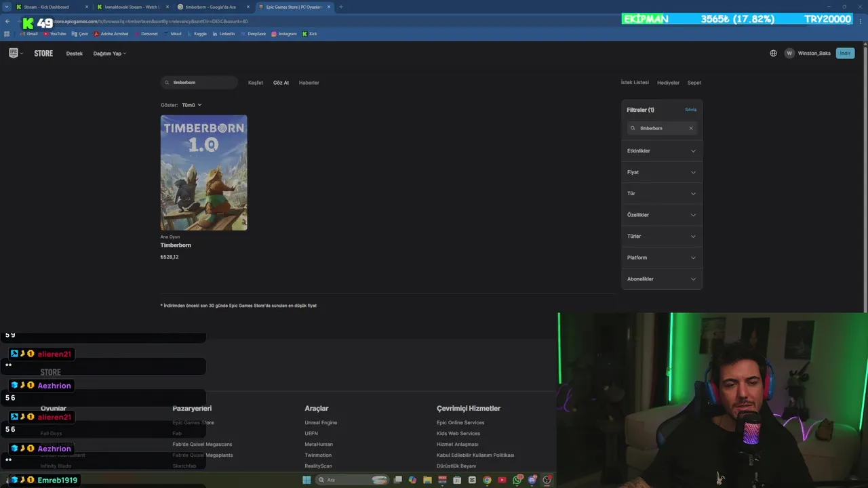The height and width of the screenshot is (488, 868).
Task: Open the Timberborn 1.0 cover thumbnail
Action: [x=203, y=173]
